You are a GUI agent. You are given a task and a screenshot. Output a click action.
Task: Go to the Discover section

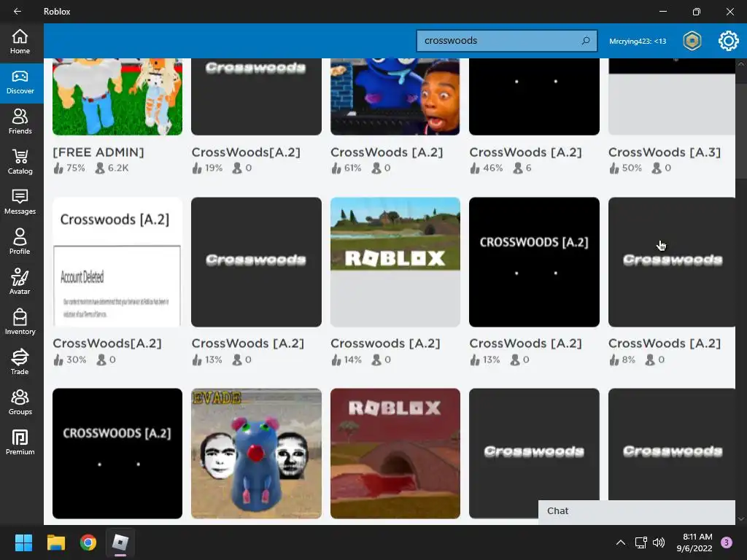(20, 82)
